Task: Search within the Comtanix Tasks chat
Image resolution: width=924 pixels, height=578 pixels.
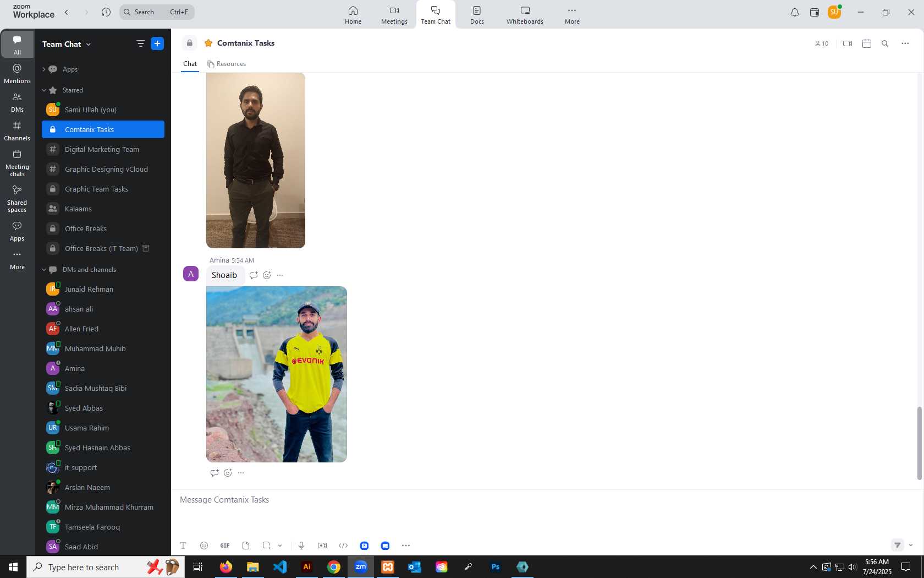Action: click(x=885, y=43)
